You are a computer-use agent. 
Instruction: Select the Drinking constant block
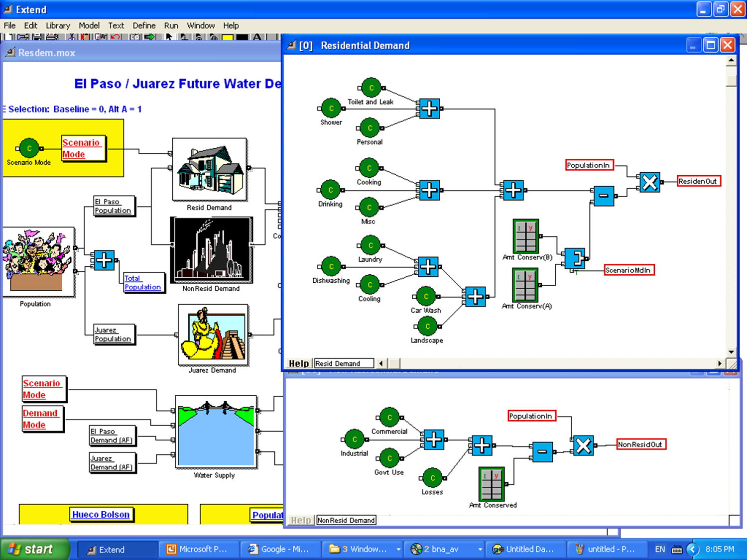(x=330, y=190)
